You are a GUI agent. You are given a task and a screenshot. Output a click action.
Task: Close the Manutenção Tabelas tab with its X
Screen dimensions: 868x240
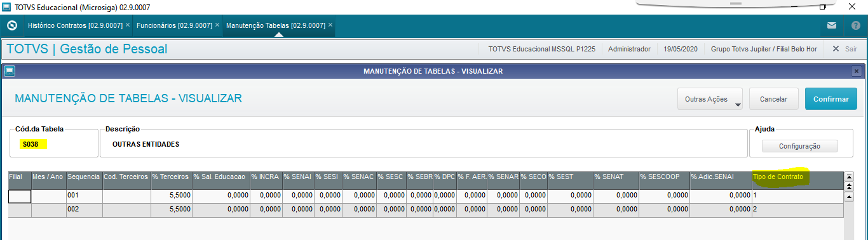pyautogui.click(x=330, y=25)
